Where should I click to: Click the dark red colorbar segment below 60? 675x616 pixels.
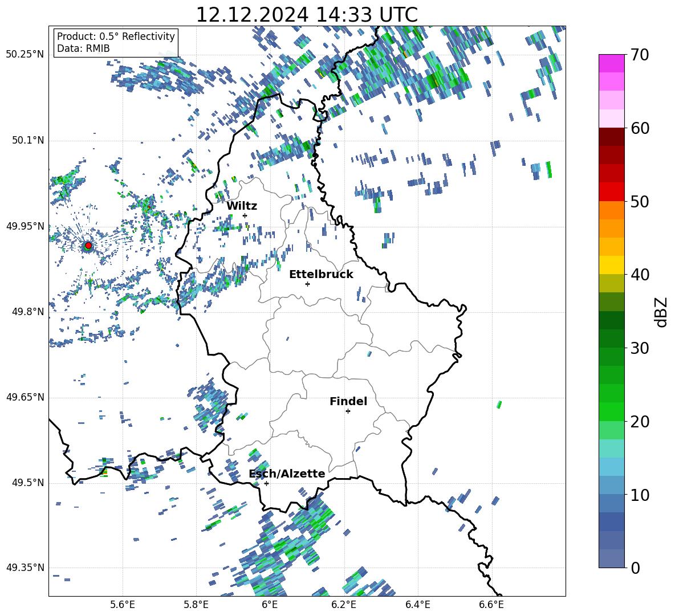click(x=612, y=137)
